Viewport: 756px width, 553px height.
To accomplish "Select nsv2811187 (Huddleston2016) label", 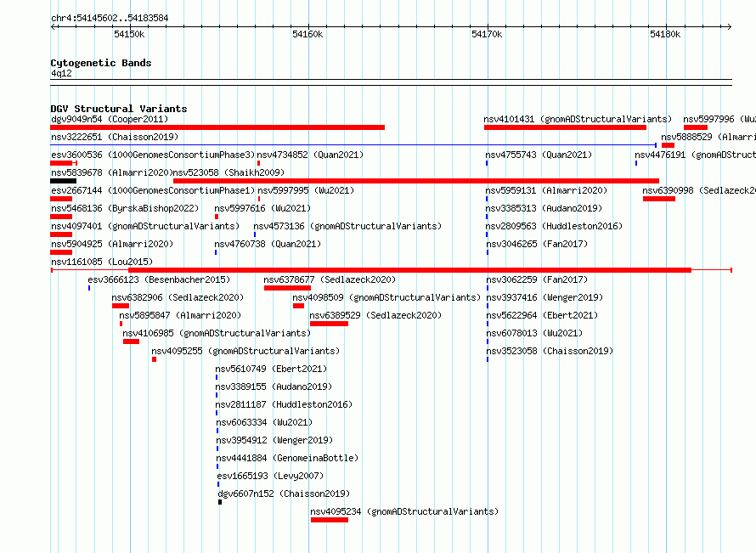I will click(x=284, y=404).
